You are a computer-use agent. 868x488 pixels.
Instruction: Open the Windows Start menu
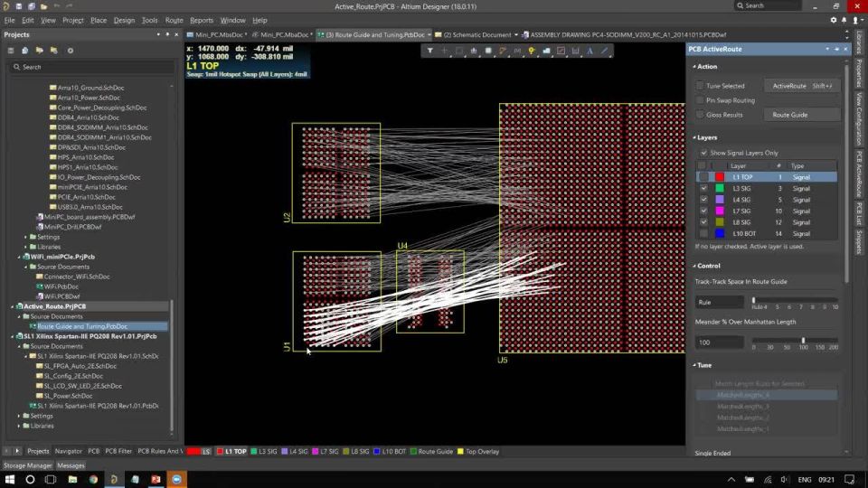[x=9, y=479]
